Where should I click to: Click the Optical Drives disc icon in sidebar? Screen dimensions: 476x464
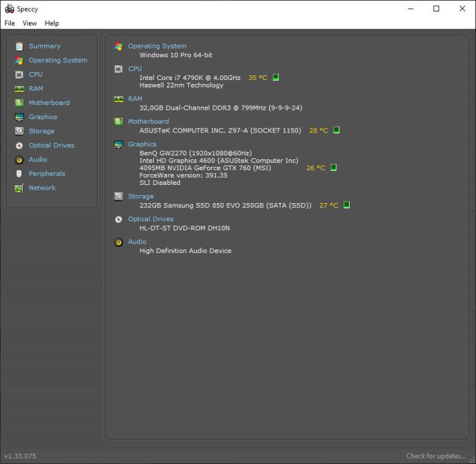[19, 145]
